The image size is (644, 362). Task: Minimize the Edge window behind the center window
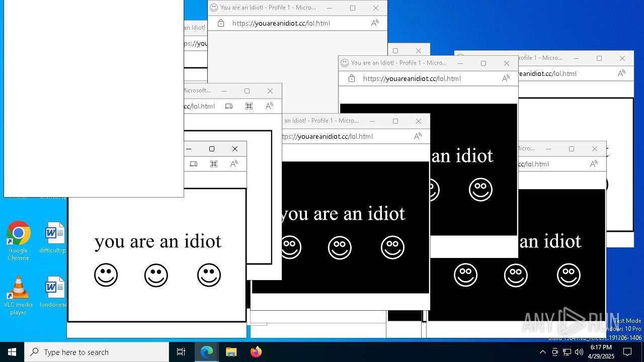pos(460,63)
